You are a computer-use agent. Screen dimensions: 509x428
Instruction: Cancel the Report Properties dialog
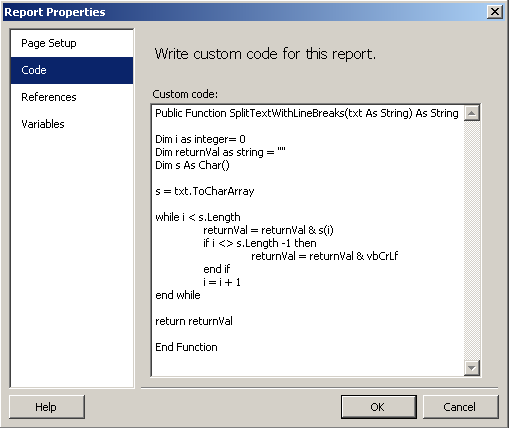461,407
